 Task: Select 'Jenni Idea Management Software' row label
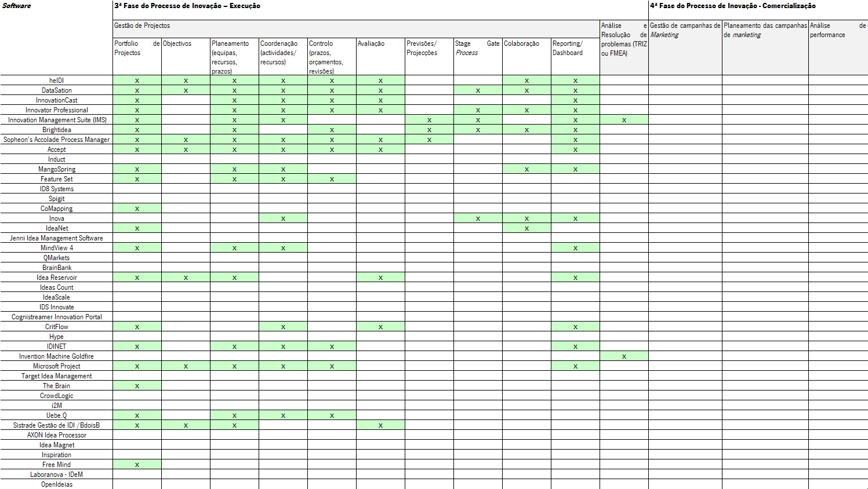56,238
